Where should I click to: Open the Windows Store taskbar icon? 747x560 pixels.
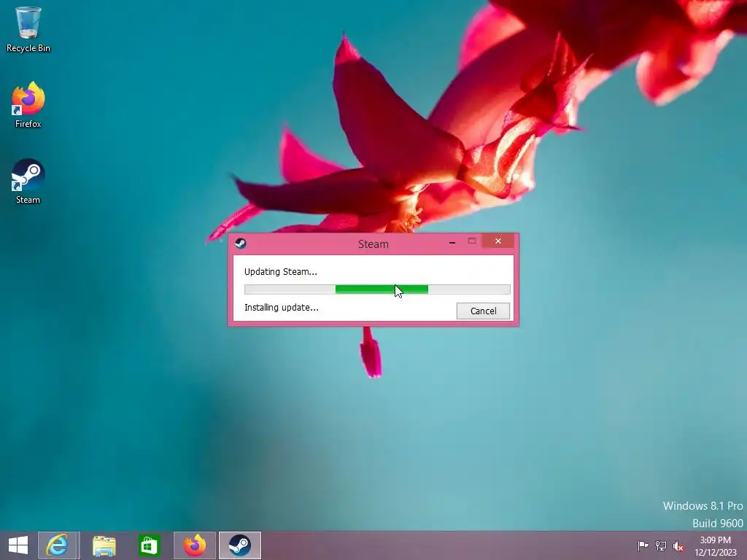149,545
